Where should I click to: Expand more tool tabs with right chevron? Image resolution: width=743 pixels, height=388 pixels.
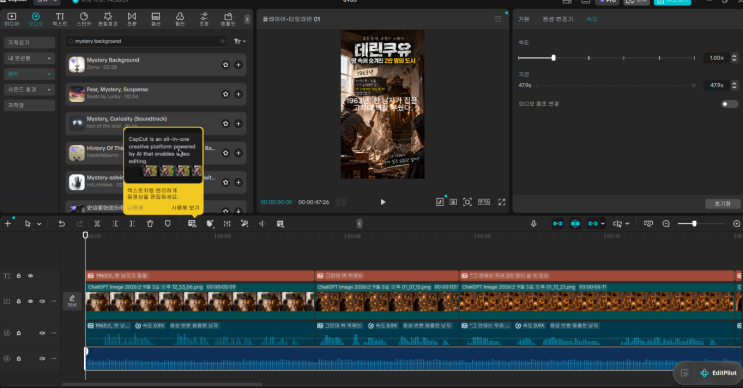[247, 19]
